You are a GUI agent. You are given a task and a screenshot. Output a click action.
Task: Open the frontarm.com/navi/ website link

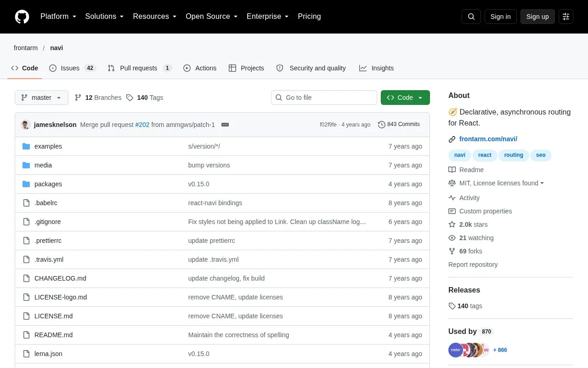click(488, 139)
